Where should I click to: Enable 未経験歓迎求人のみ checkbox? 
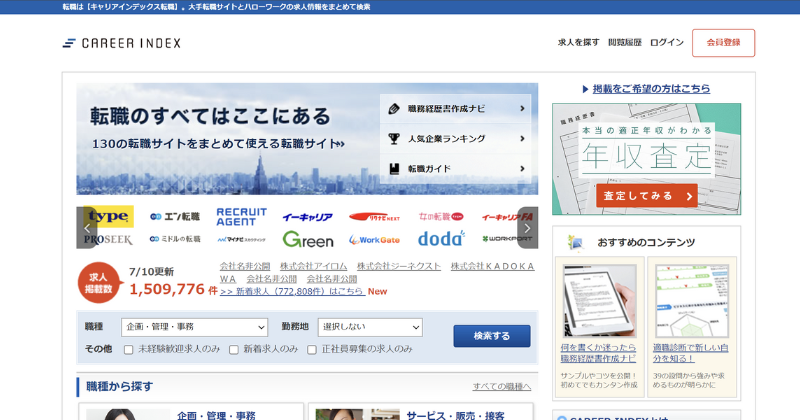click(x=129, y=350)
